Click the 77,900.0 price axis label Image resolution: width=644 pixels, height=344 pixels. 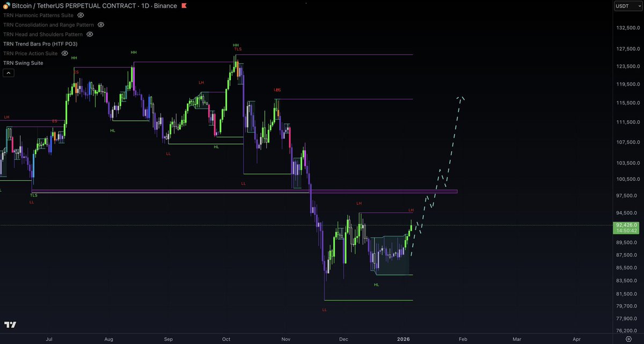coord(627,318)
